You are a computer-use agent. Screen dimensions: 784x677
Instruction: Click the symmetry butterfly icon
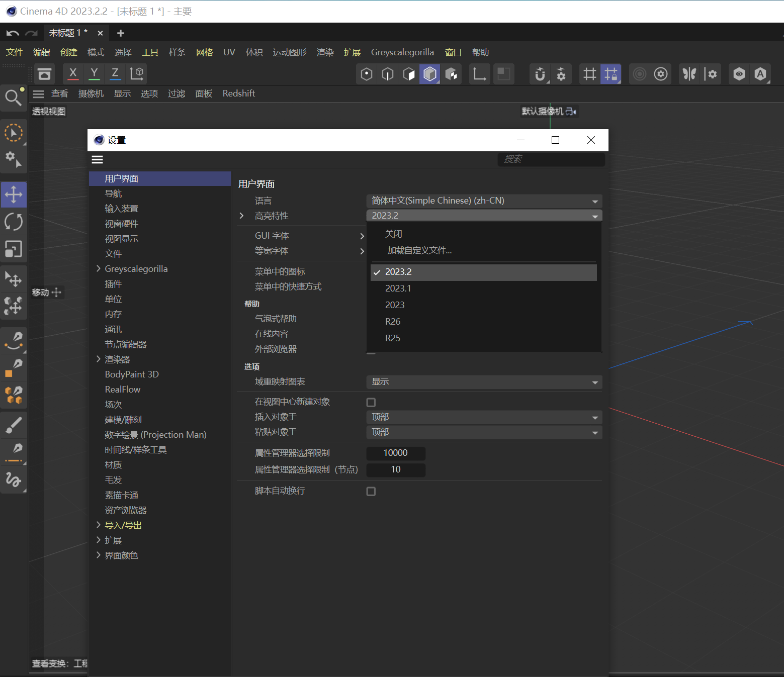pos(689,74)
